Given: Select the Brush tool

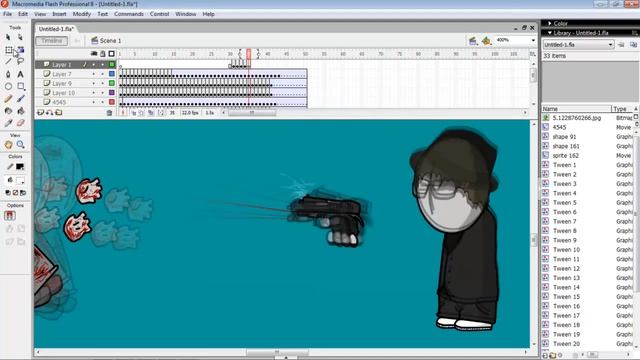Looking at the screenshot, I should pyautogui.click(x=20, y=99).
